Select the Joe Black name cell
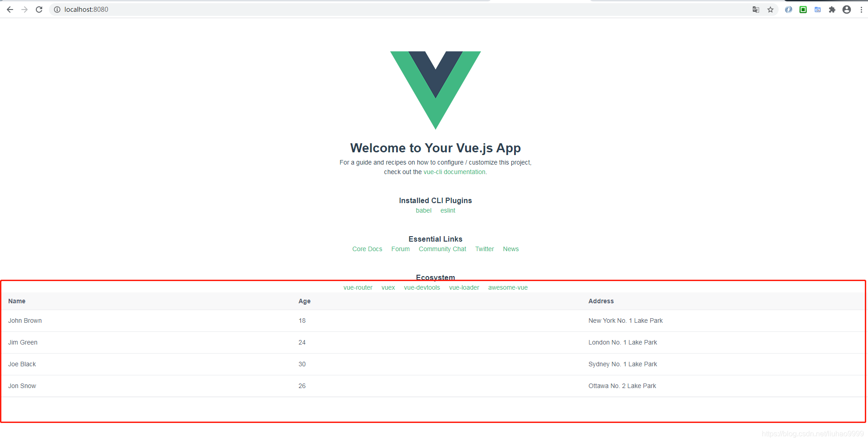Image resolution: width=868 pixels, height=442 pixels. 22,364
